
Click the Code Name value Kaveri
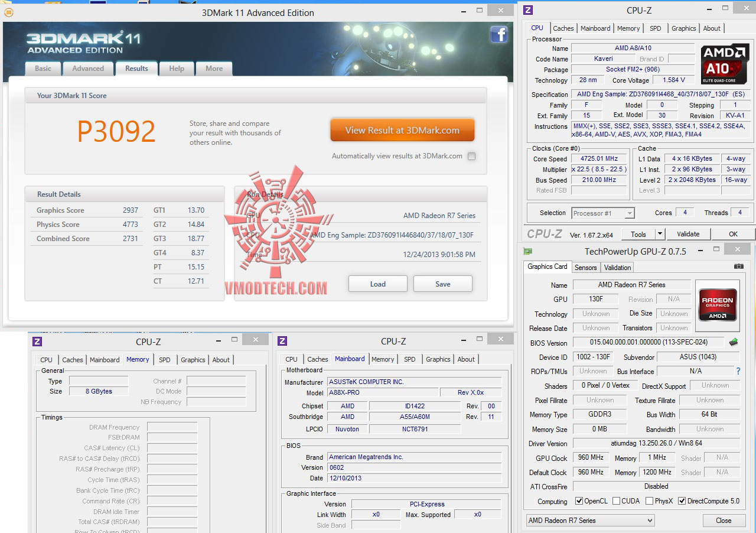pyautogui.click(x=604, y=58)
